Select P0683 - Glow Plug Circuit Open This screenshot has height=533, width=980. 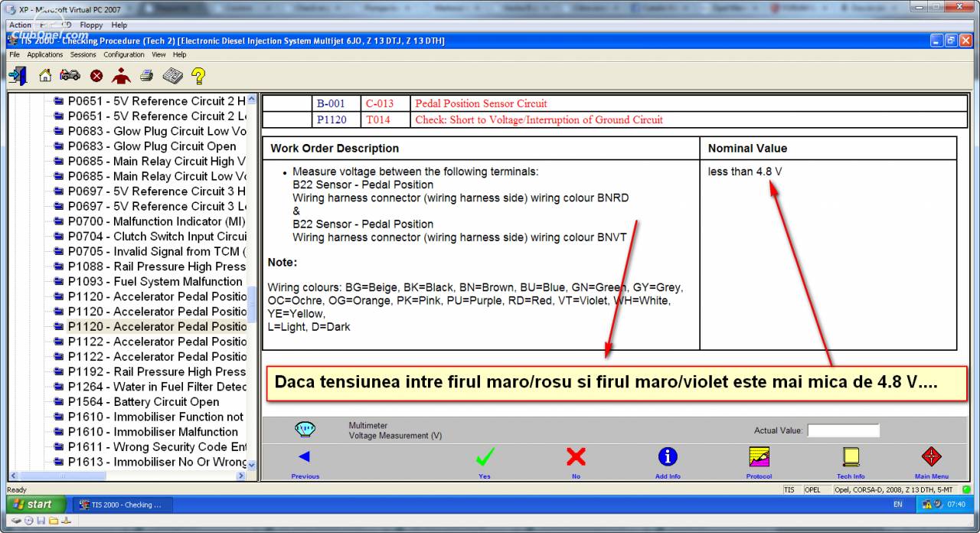coord(152,146)
